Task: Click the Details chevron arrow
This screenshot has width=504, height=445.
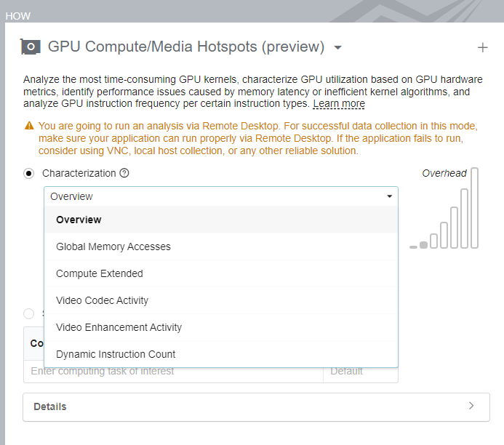Action: (471, 406)
